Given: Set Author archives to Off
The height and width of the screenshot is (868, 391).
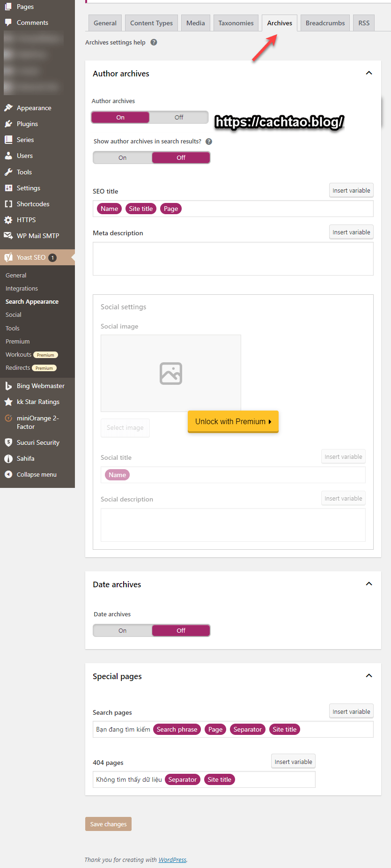Looking at the screenshot, I should coord(179,117).
